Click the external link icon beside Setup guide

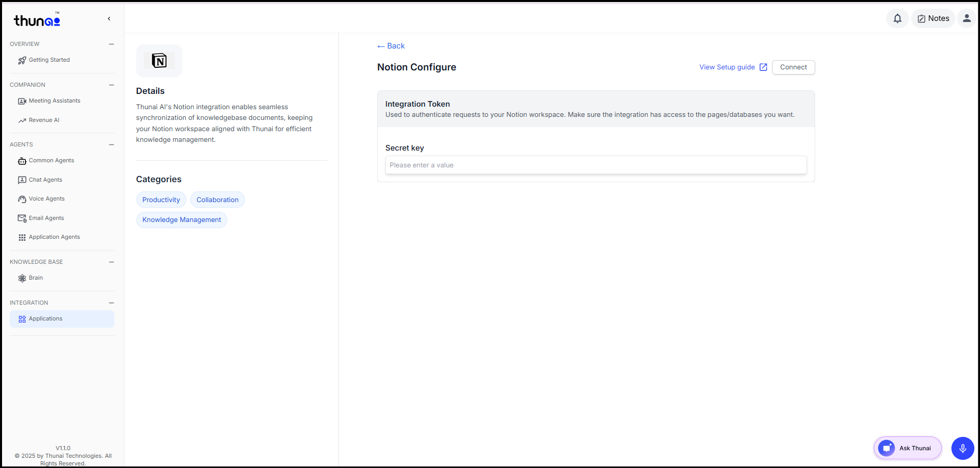pyautogui.click(x=763, y=67)
